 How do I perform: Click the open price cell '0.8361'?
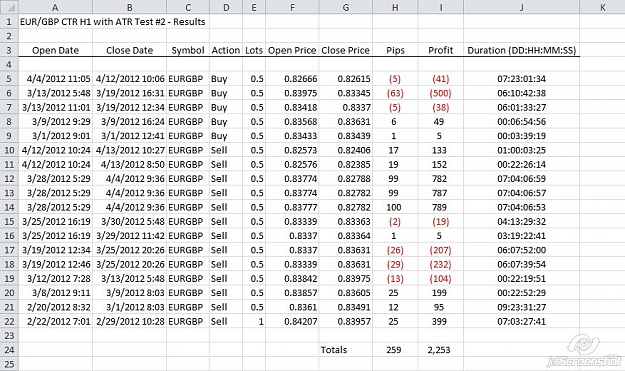pyautogui.click(x=292, y=307)
